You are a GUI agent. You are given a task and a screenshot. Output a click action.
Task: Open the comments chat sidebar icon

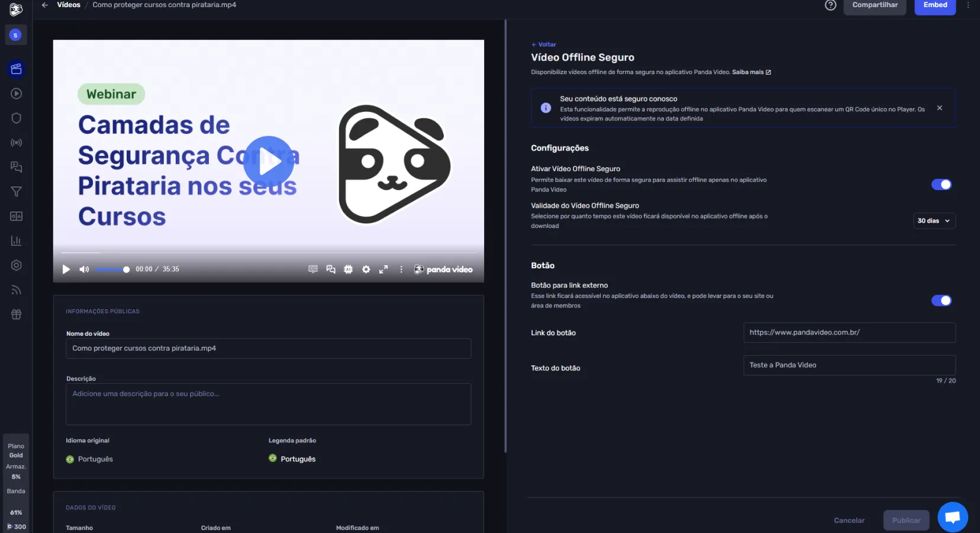(x=16, y=167)
